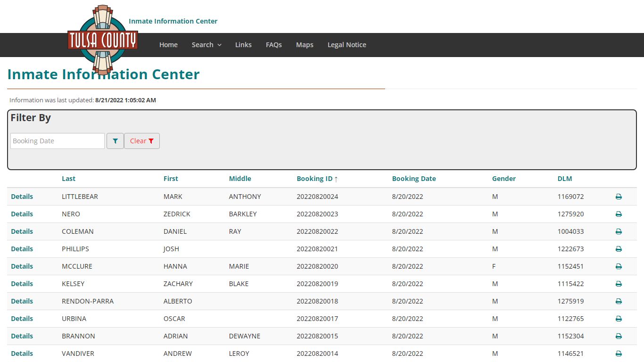Focus the Booking Date filter field
The image size is (644, 362).
[x=58, y=141]
